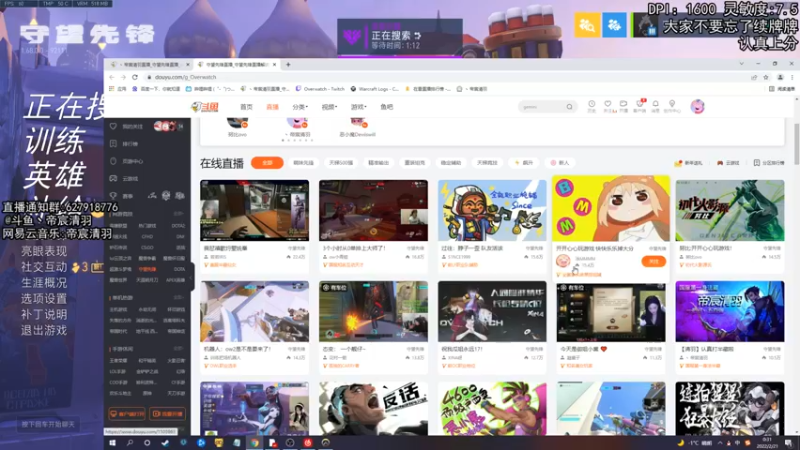Image resolution: width=800 pixels, height=450 pixels.
Task: Open the Chrome three-dot menu
Action: [x=792, y=77]
